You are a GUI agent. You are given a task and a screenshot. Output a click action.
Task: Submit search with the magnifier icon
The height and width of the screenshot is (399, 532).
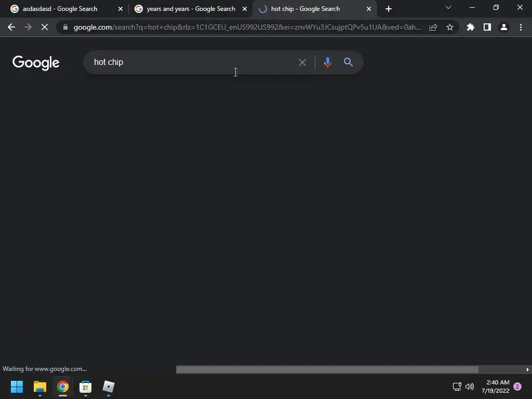[x=348, y=62]
